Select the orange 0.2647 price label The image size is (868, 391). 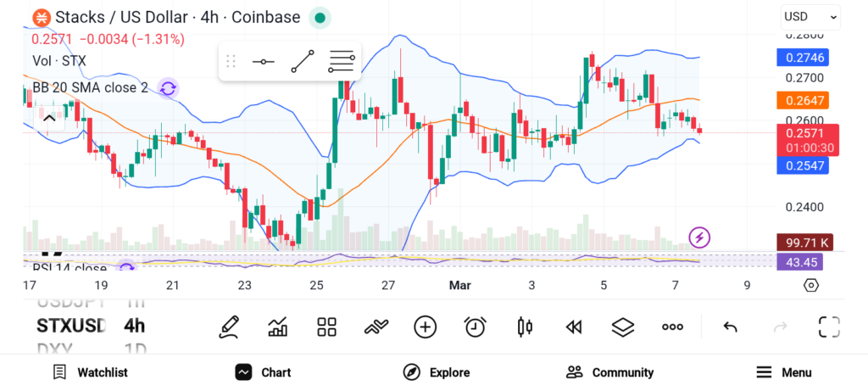click(x=802, y=100)
